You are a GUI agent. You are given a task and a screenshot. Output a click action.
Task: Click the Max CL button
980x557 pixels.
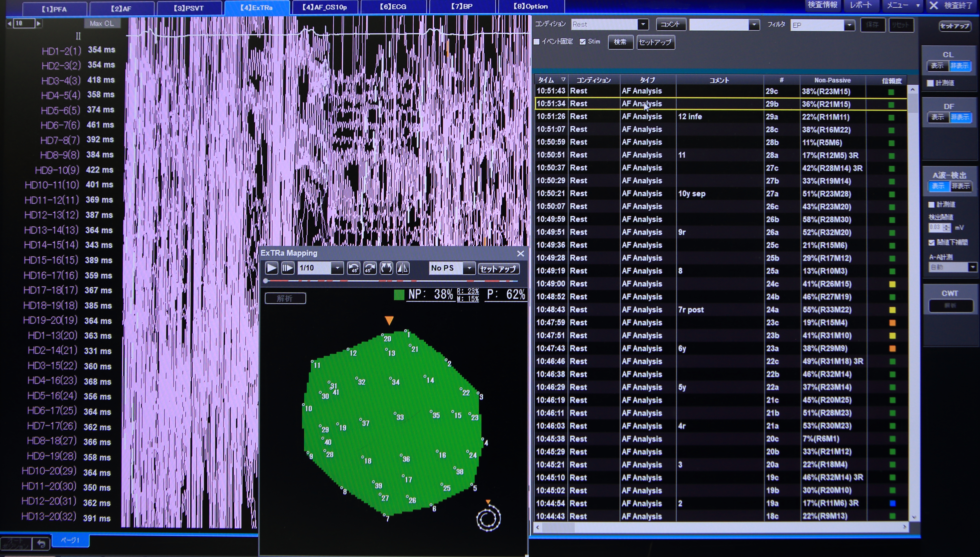(x=101, y=24)
